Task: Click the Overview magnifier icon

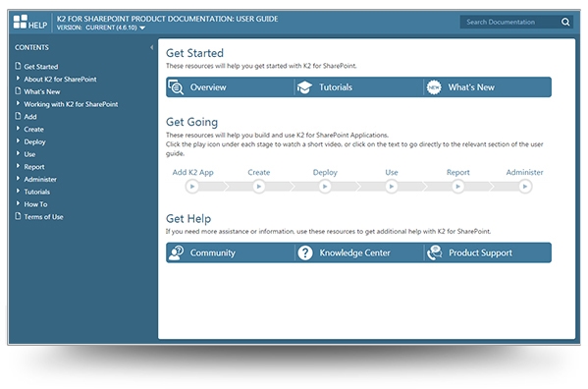Action: pos(176,87)
